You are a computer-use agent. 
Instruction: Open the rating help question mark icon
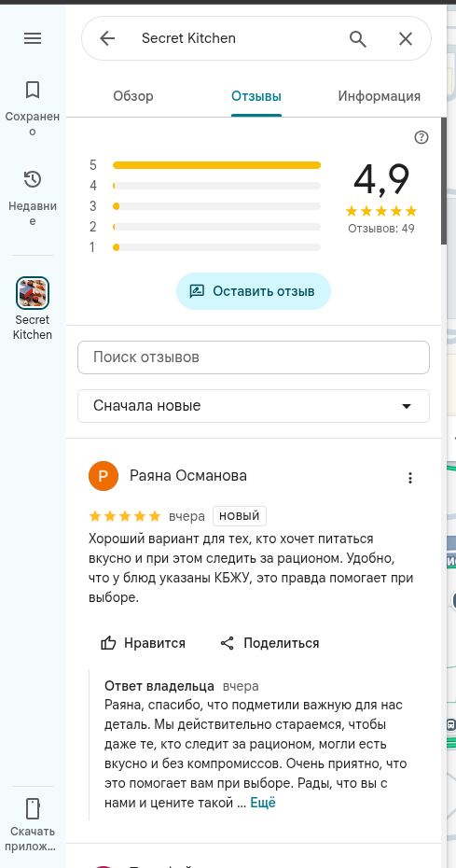421,137
